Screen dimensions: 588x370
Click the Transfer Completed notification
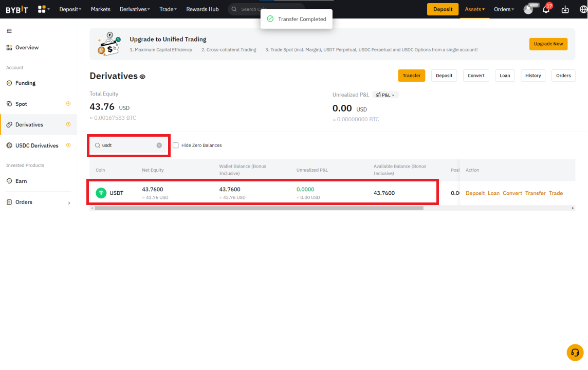(x=297, y=19)
